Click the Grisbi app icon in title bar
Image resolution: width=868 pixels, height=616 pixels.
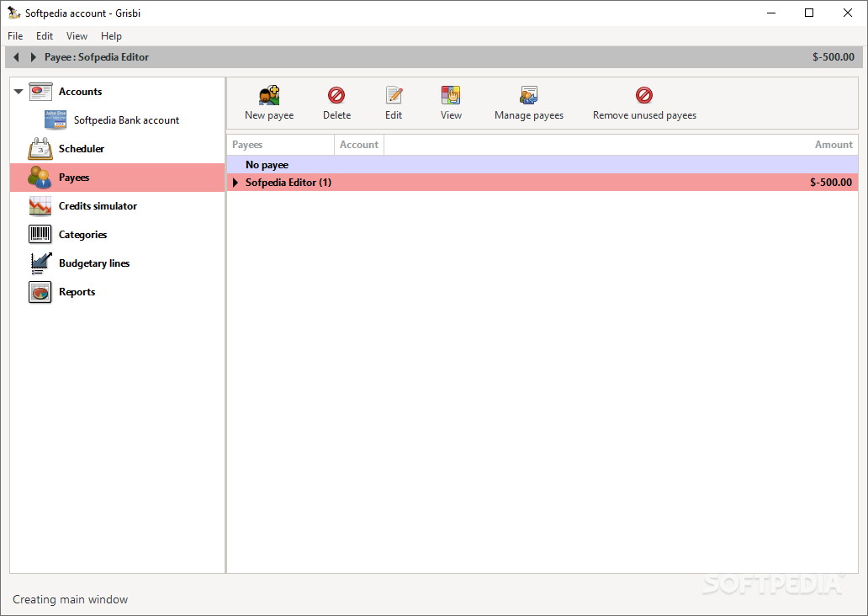[x=13, y=13]
